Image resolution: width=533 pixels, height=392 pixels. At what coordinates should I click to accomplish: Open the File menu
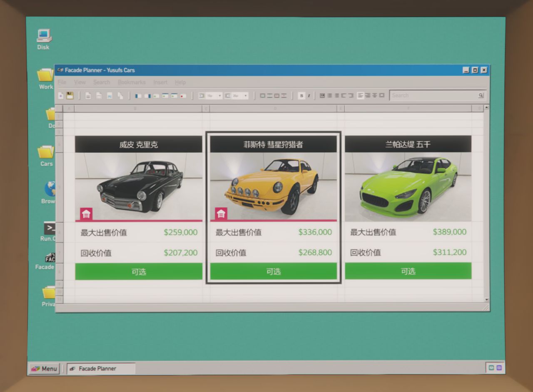coord(62,82)
